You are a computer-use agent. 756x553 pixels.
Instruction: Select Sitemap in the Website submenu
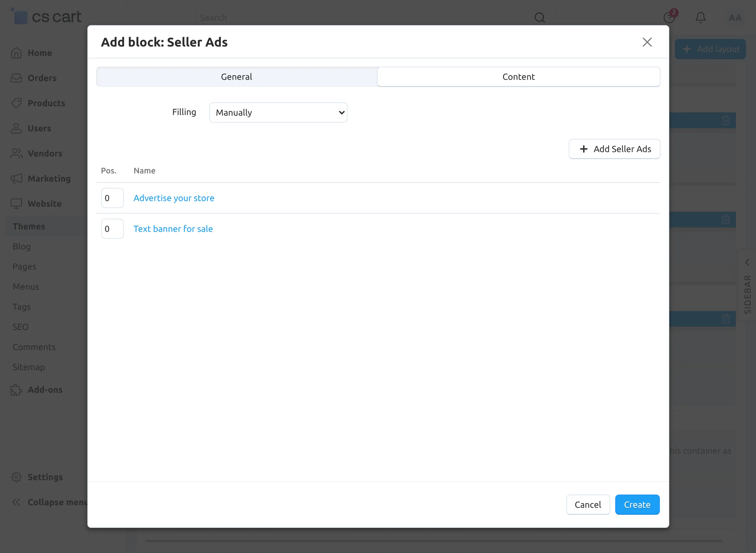29,367
